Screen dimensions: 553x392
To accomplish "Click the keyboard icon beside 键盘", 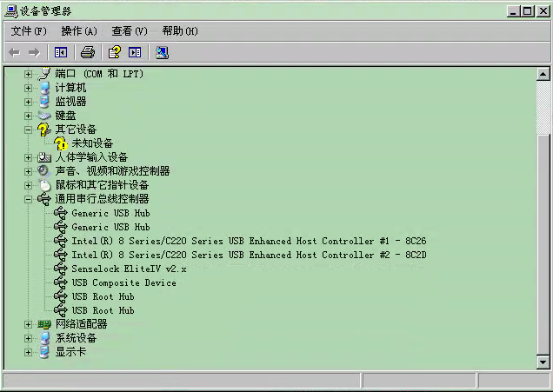I will tap(44, 116).
